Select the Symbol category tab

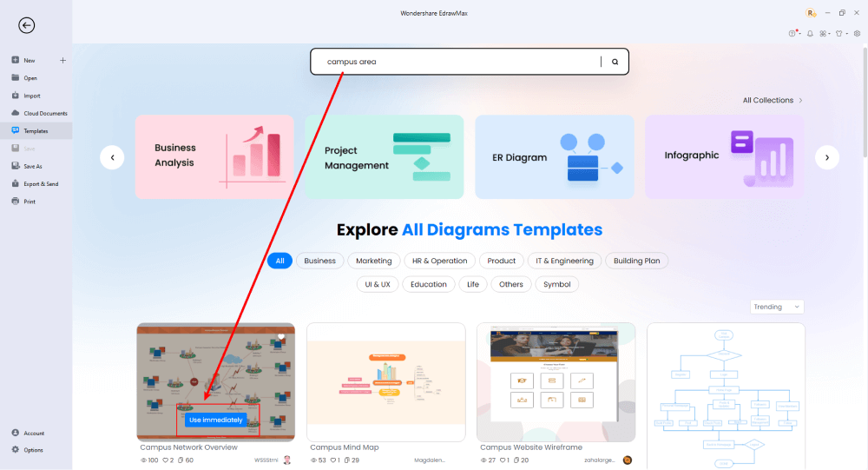pyautogui.click(x=557, y=284)
